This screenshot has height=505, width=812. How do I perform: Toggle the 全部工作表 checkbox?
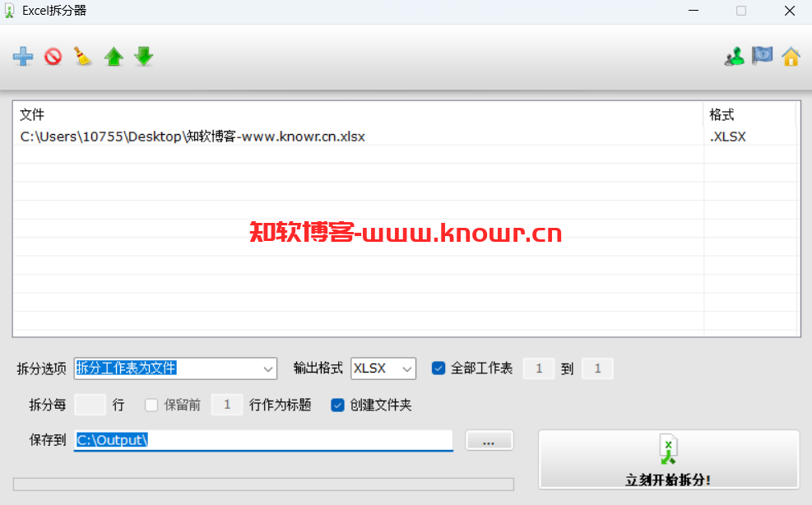[438, 368]
